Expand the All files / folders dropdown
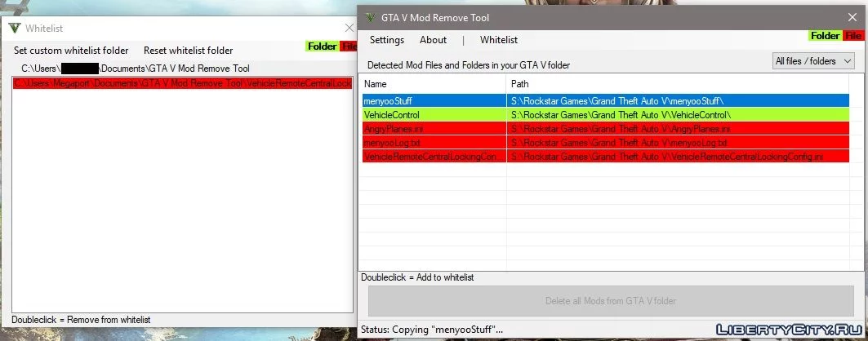Image resolution: width=868 pixels, height=341 pixels. [x=813, y=61]
